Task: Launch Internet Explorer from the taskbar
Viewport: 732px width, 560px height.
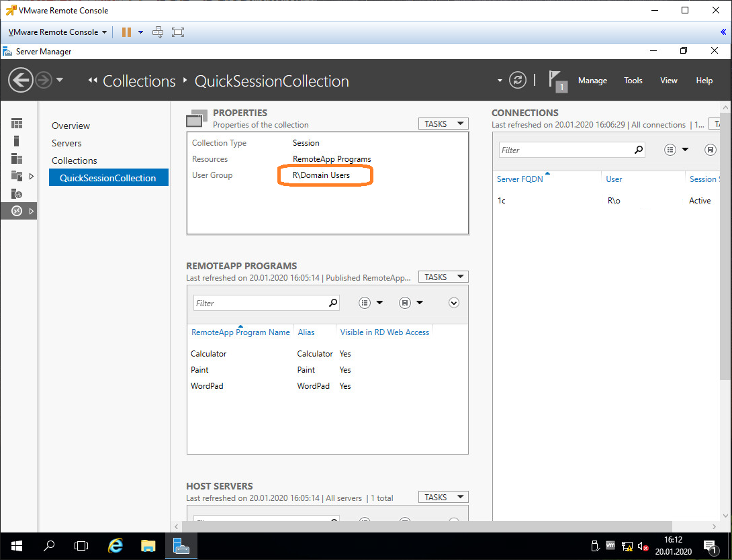Action: point(116,545)
